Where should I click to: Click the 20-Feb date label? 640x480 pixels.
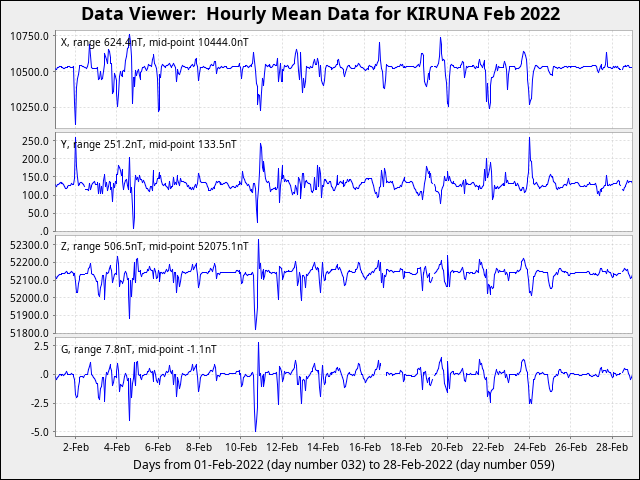(x=447, y=447)
